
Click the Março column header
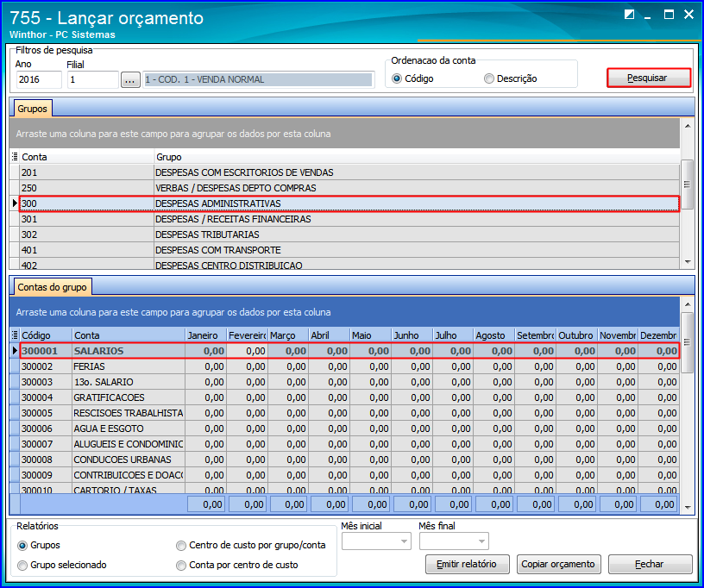pos(288,335)
